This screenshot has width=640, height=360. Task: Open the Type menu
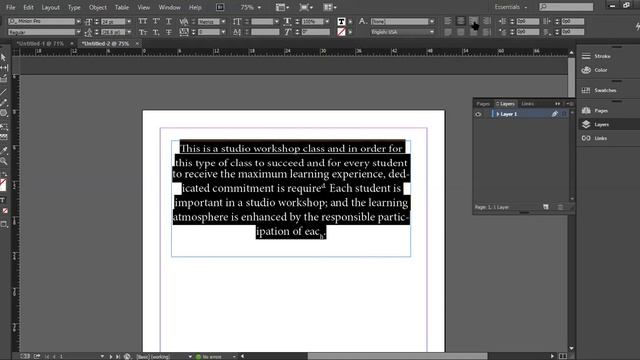pyautogui.click(x=74, y=7)
